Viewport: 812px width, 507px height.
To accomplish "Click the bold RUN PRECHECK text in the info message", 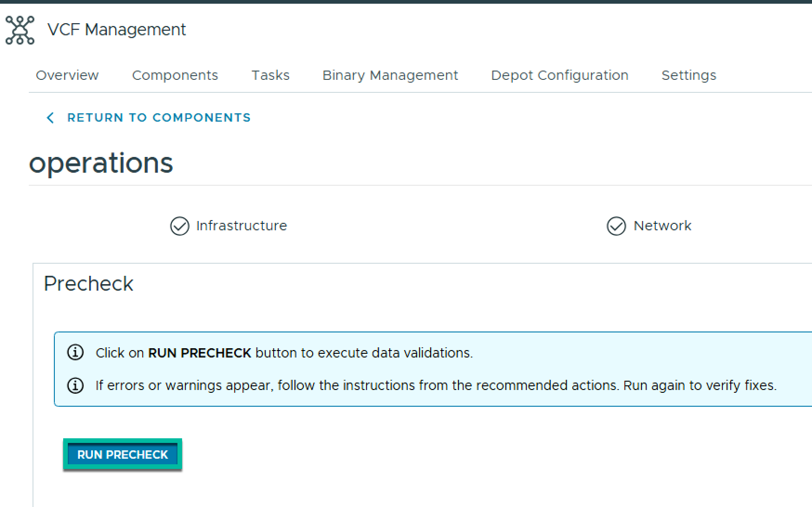I will click(199, 353).
